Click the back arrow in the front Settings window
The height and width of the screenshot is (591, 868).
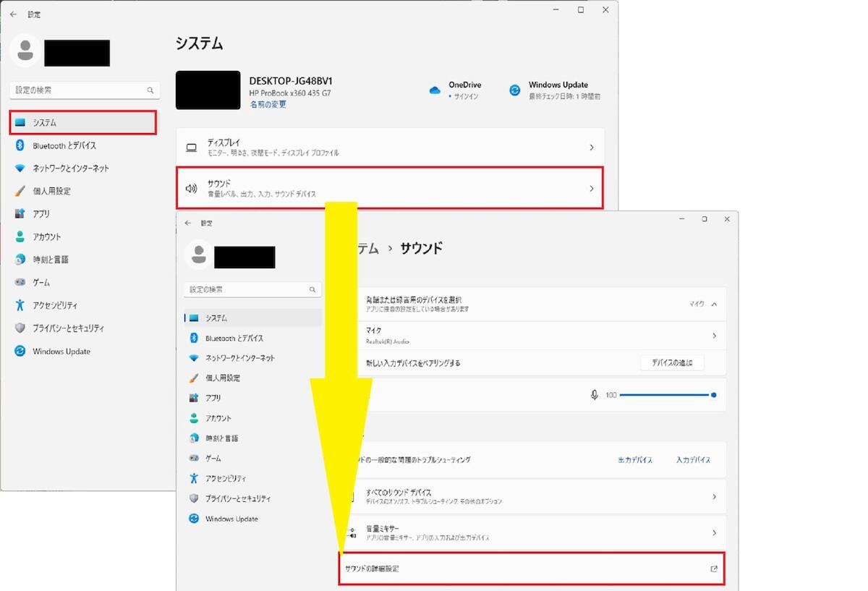(188, 223)
